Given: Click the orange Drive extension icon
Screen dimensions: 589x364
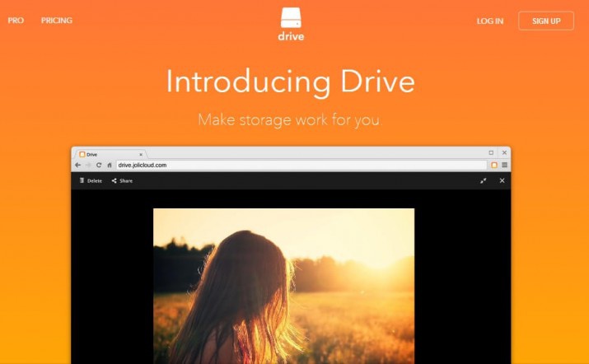Looking at the screenshot, I should click(494, 165).
